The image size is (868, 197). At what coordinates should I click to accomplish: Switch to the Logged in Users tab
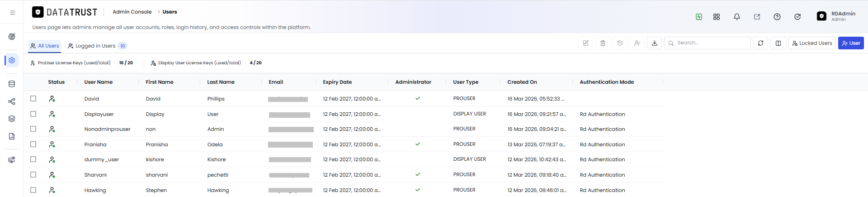[97, 46]
